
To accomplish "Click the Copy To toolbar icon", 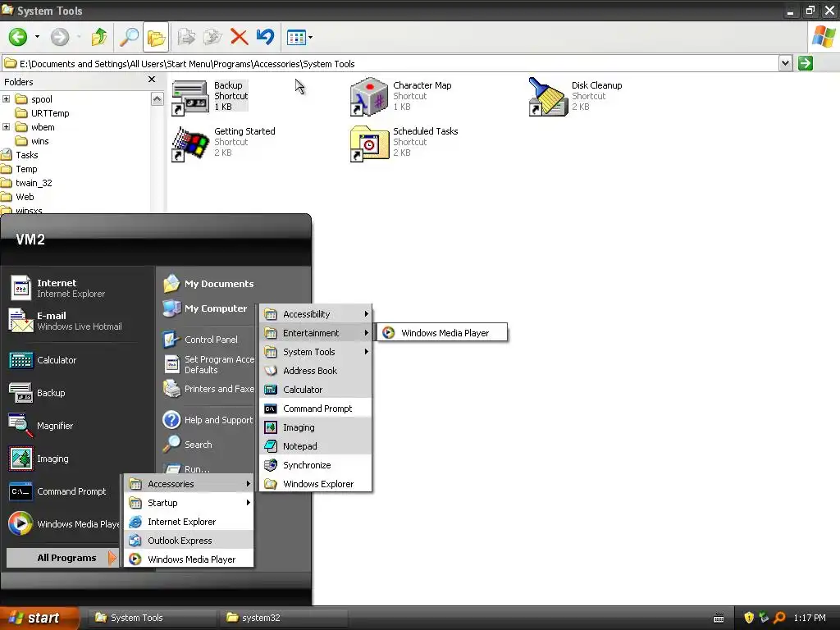I will (212, 37).
